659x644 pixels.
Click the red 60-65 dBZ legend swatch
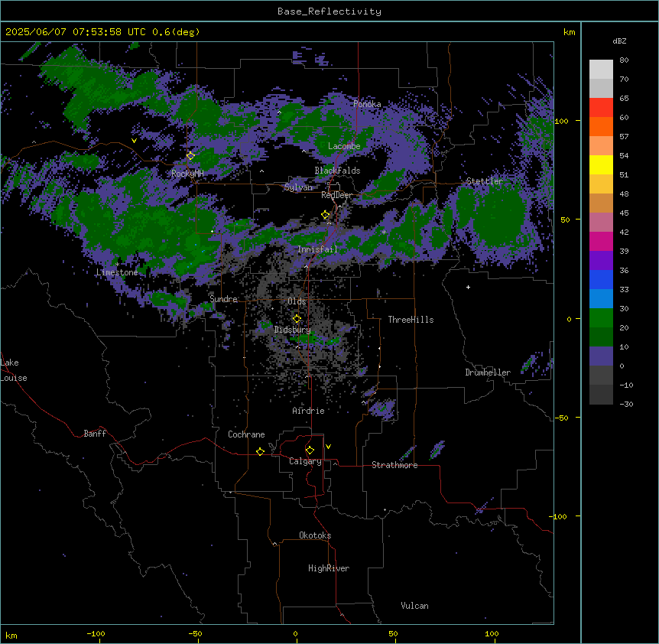click(601, 108)
